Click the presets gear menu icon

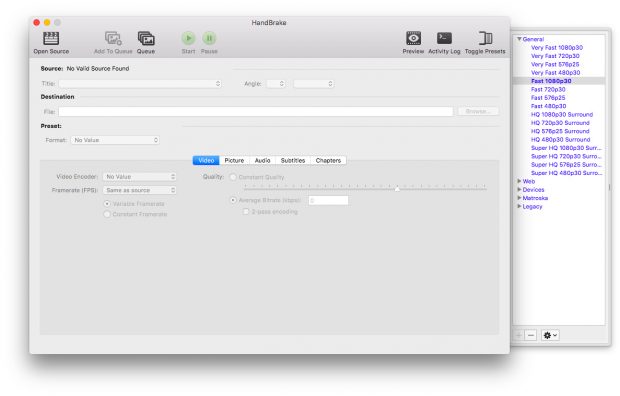click(x=550, y=335)
